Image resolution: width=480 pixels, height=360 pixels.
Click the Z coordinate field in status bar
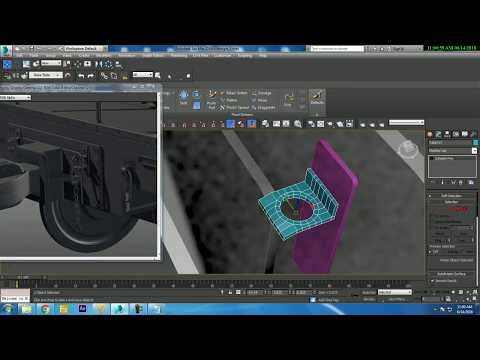(x=302, y=292)
